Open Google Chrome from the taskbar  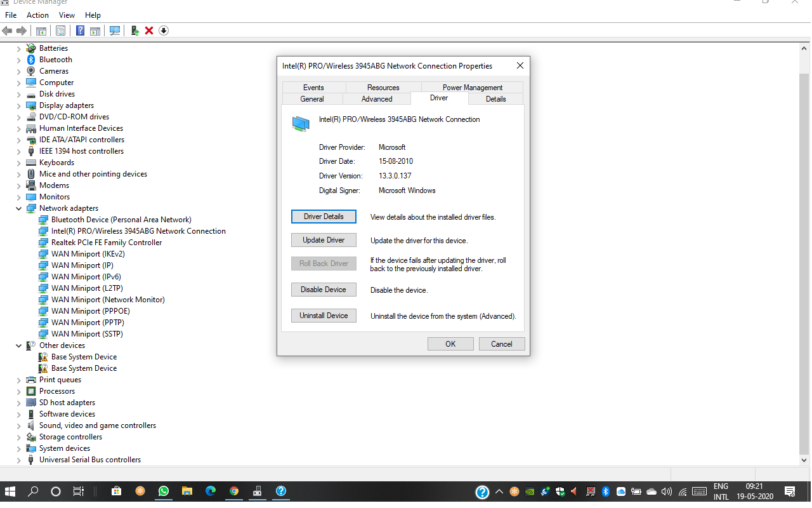pos(234,491)
